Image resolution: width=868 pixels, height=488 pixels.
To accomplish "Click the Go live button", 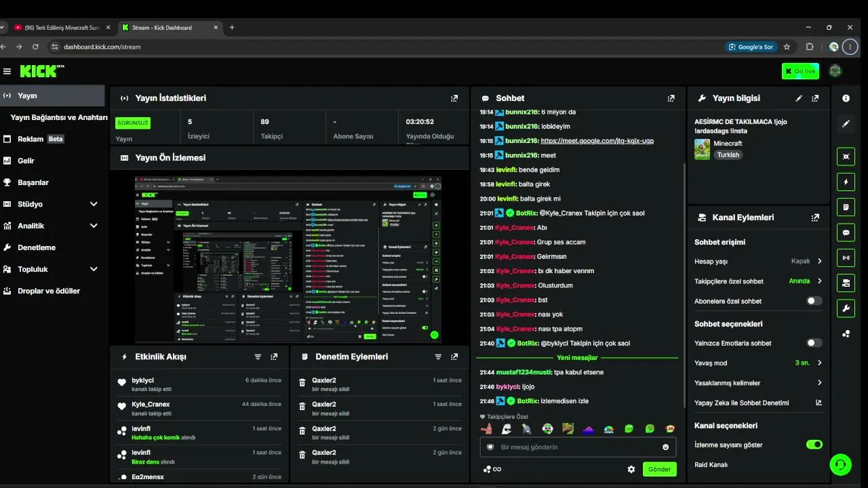I will pos(800,71).
